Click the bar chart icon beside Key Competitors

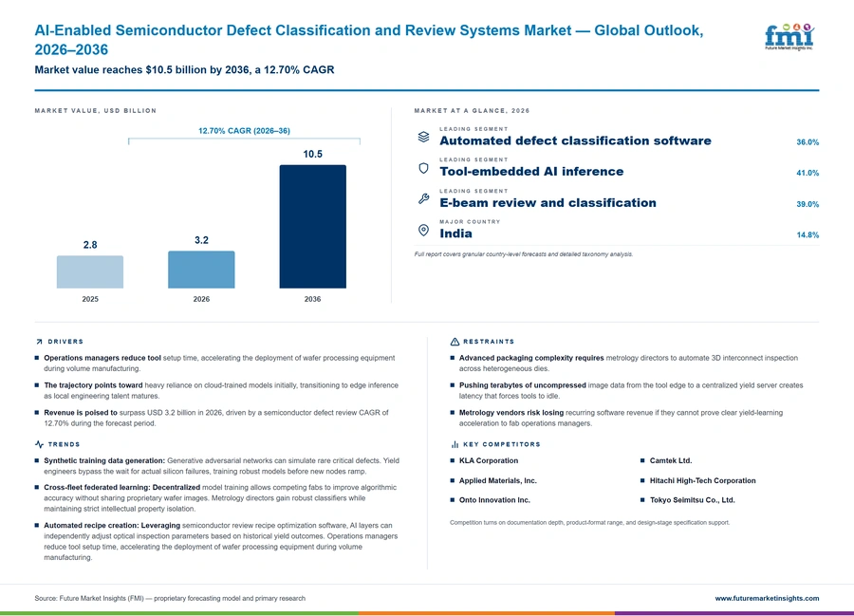click(x=455, y=444)
